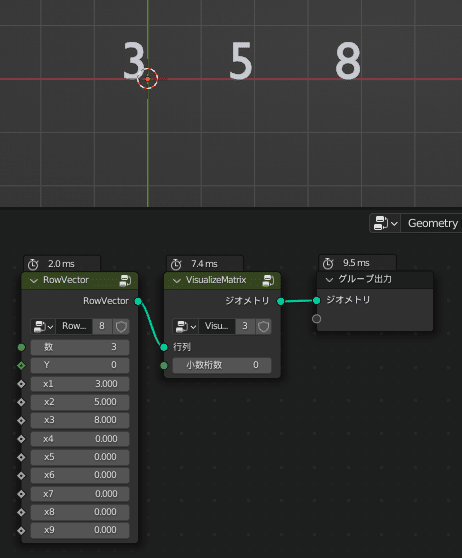The width and height of the screenshot is (462, 558).
Task: Click the x1 diamond input socket
Action: [21, 384]
